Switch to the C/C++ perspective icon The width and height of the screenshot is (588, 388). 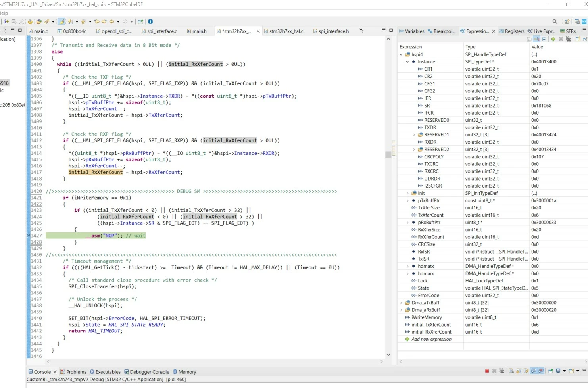[577, 21]
